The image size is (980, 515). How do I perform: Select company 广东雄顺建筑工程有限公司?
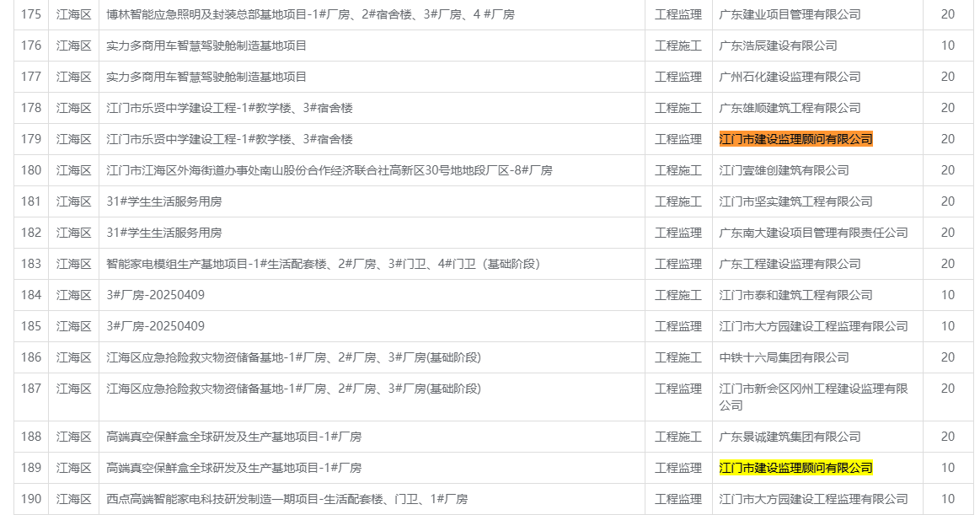click(x=790, y=108)
